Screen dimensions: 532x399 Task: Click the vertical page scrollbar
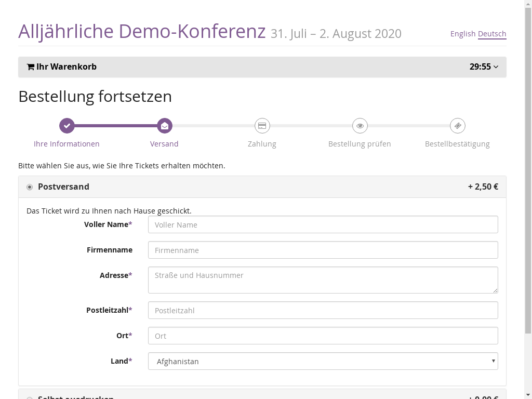coord(528,171)
